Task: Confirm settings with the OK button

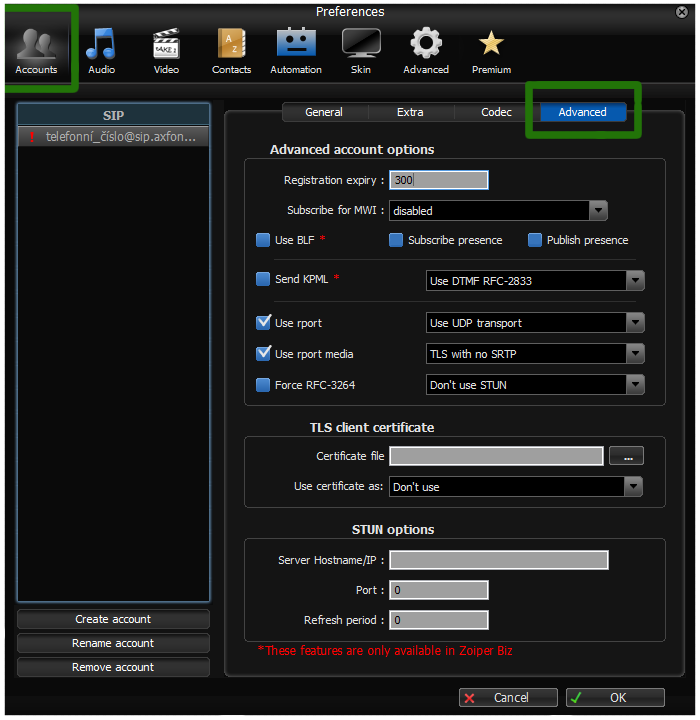Action: point(615,697)
